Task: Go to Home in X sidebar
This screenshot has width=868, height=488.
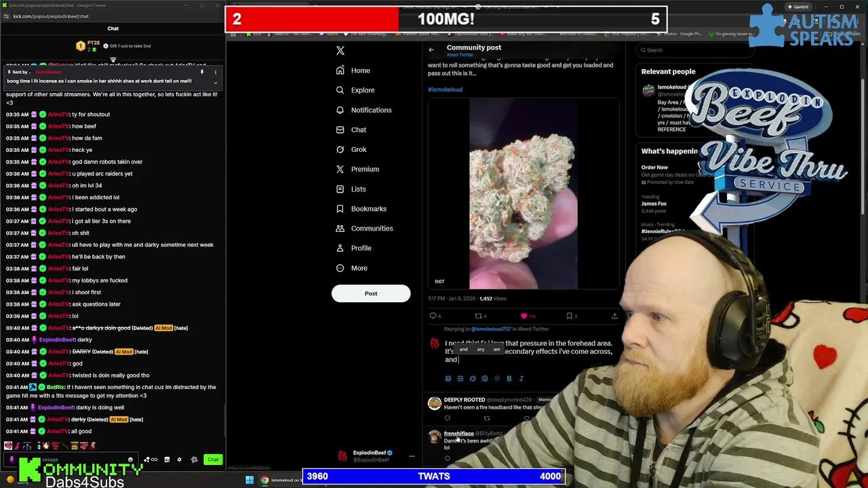Action: coord(353,70)
